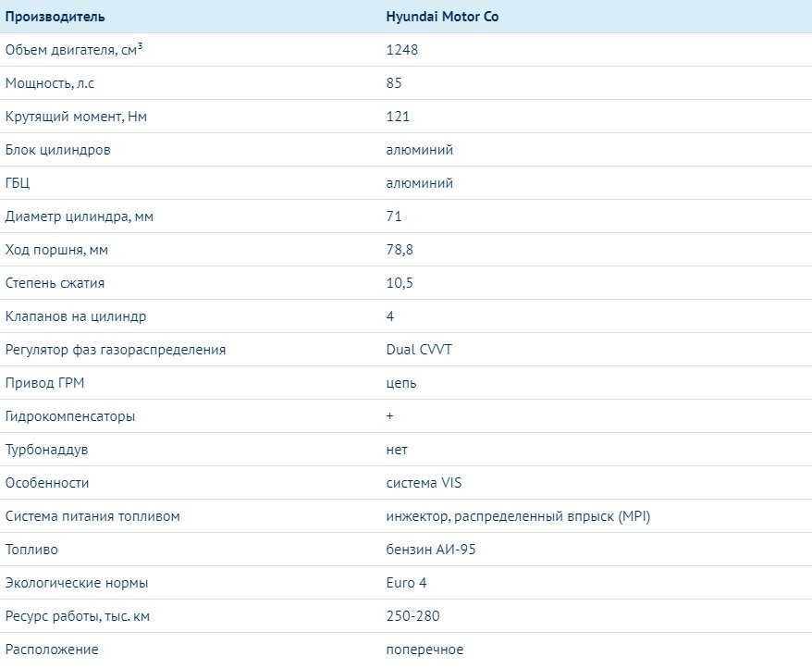
Task: Select 'алюминий' in the ГБЦ row
Action: click(420, 183)
